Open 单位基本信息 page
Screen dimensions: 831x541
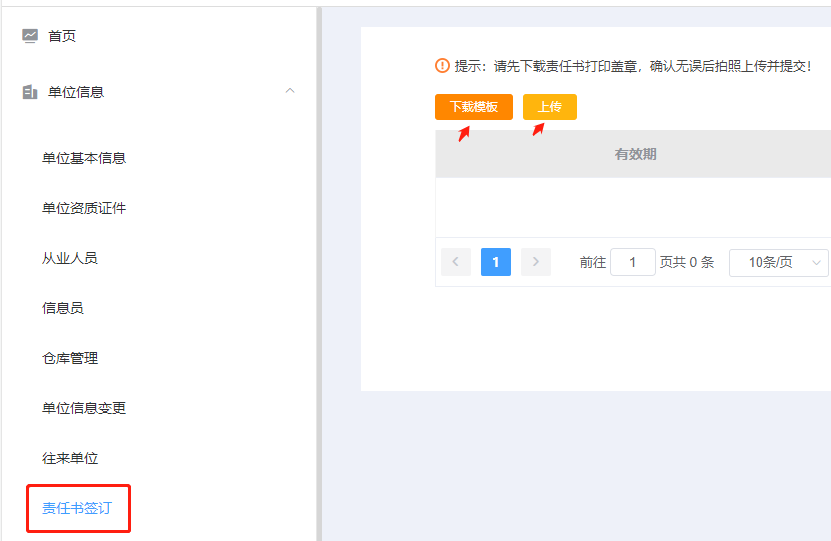[84, 158]
